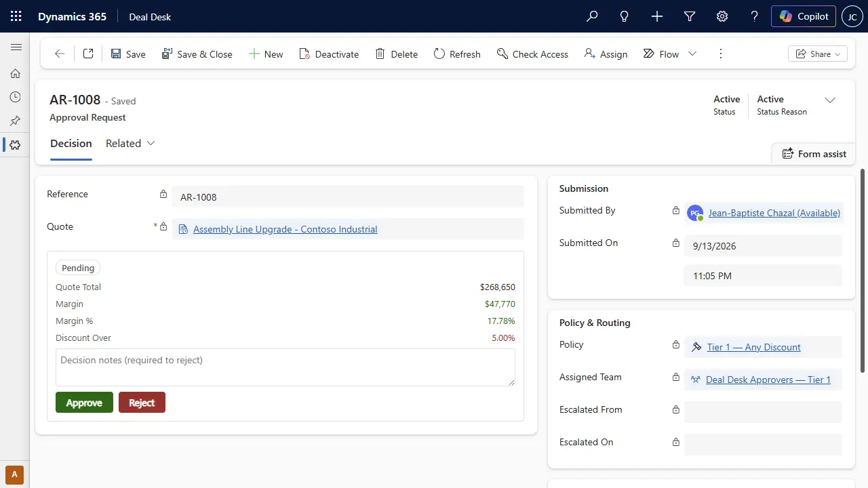Go back with the arrow icon
Viewport: 868px width, 488px height.
(x=60, y=54)
